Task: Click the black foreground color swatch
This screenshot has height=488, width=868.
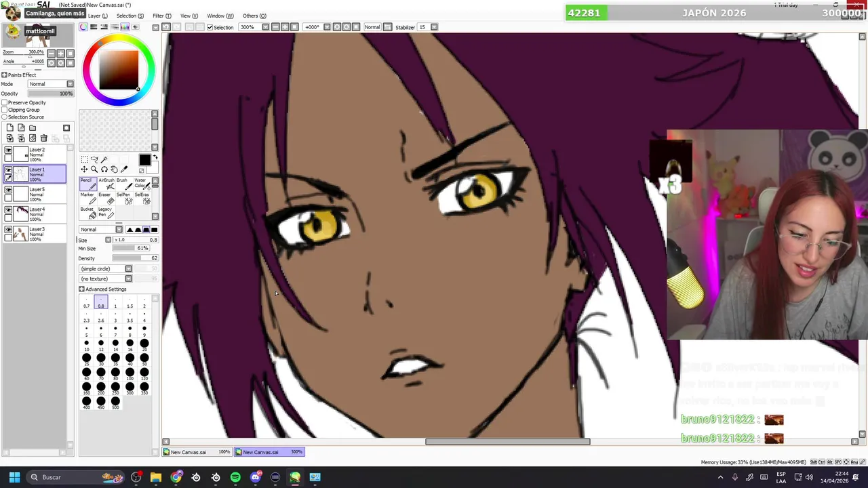Action: pos(144,160)
